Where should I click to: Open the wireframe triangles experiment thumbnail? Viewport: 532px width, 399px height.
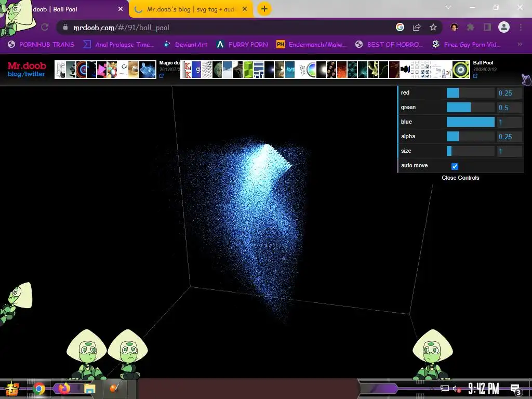302,70
